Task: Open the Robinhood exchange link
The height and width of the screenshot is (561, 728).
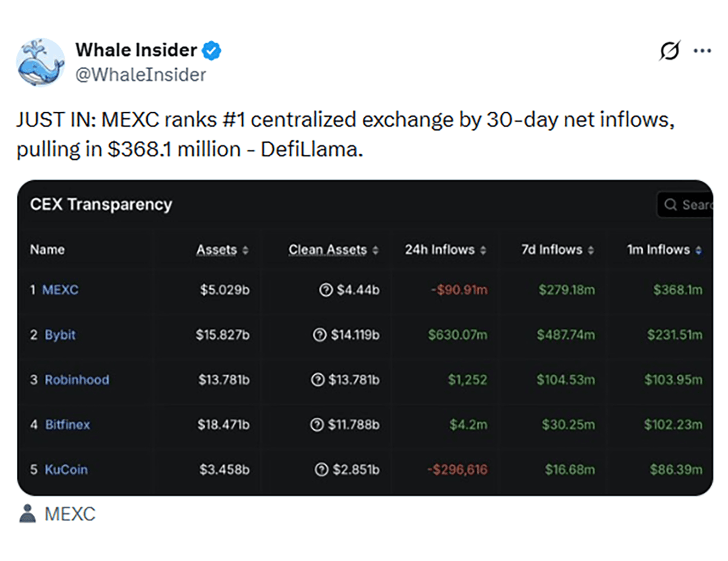Action: coord(77,380)
